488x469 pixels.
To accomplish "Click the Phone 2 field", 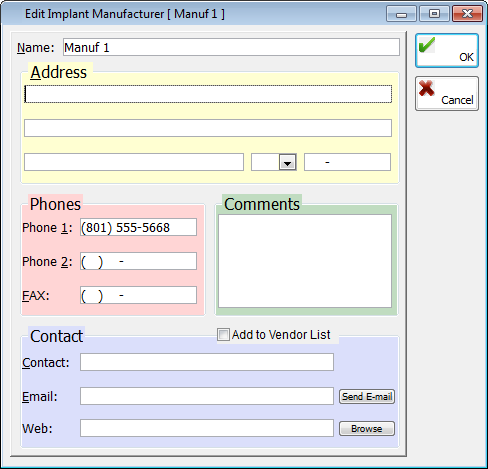I will pos(138,261).
